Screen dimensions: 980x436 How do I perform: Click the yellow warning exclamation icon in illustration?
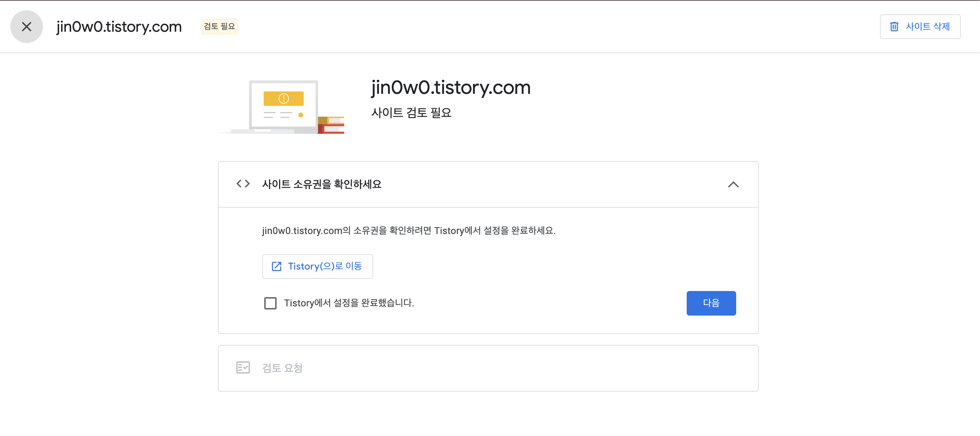(283, 99)
